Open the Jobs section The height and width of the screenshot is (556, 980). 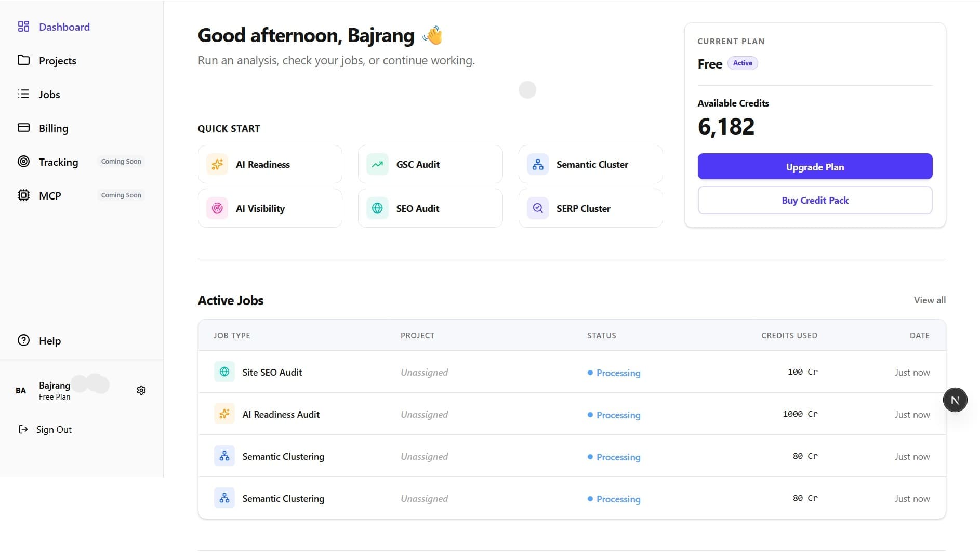pyautogui.click(x=49, y=95)
